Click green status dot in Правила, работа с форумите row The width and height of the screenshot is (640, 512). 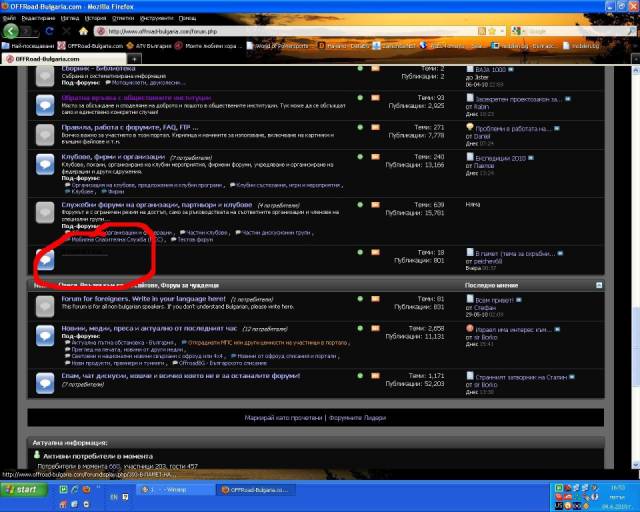coord(360,127)
